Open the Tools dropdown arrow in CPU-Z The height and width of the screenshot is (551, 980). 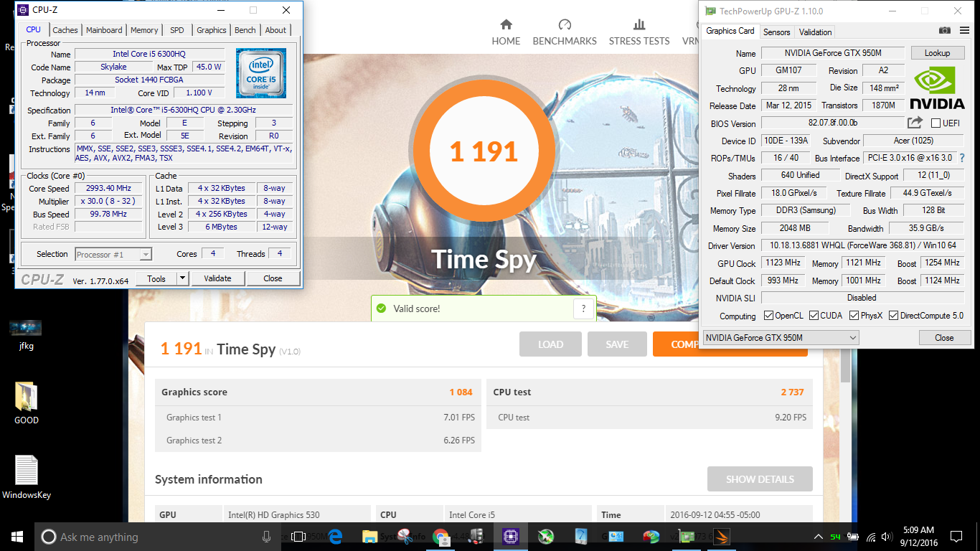(182, 278)
